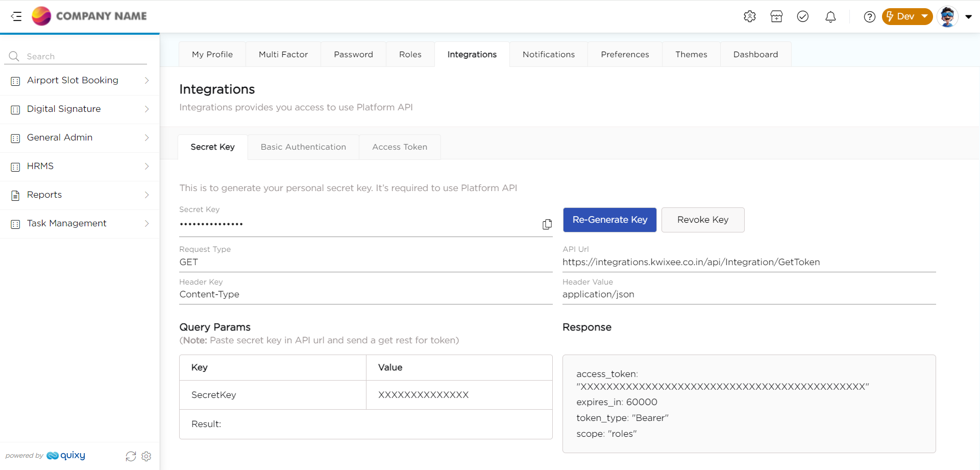Copy the secret key to clipboard
The image size is (980, 470).
[x=547, y=224]
